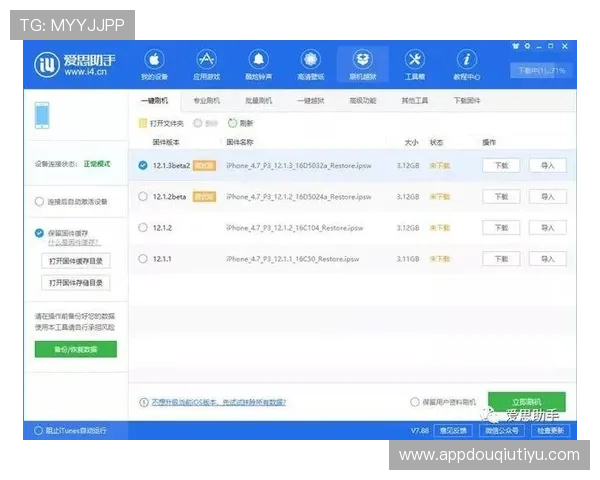Import firmware for 12.1.2beta row
Image resolution: width=600 pixels, height=480 pixels.
[x=548, y=196]
